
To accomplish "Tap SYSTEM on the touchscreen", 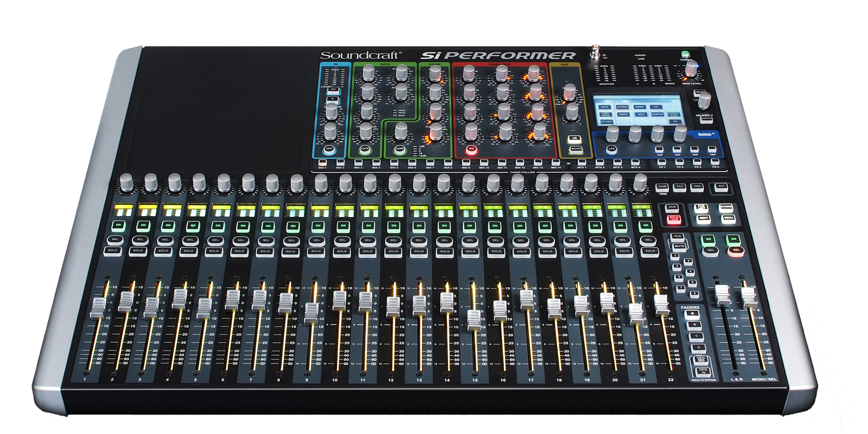I will [622, 107].
